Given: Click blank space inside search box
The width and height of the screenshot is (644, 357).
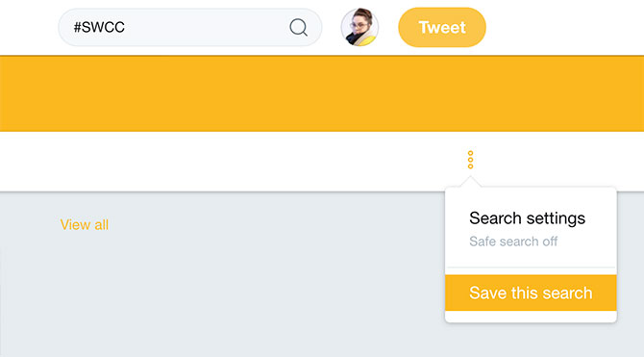Looking at the screenshot, I should click(x=206, y=27).
